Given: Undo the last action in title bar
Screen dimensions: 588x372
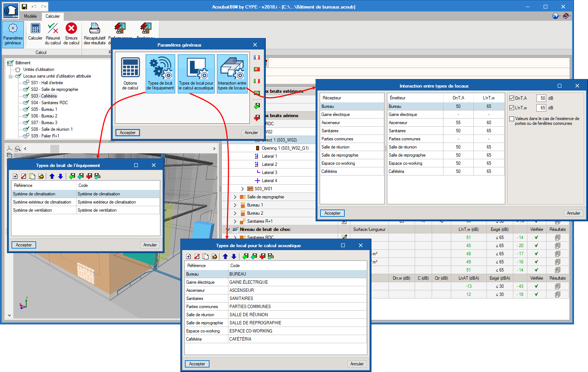Looking at the screenshot, I should [x=34, y=7].
